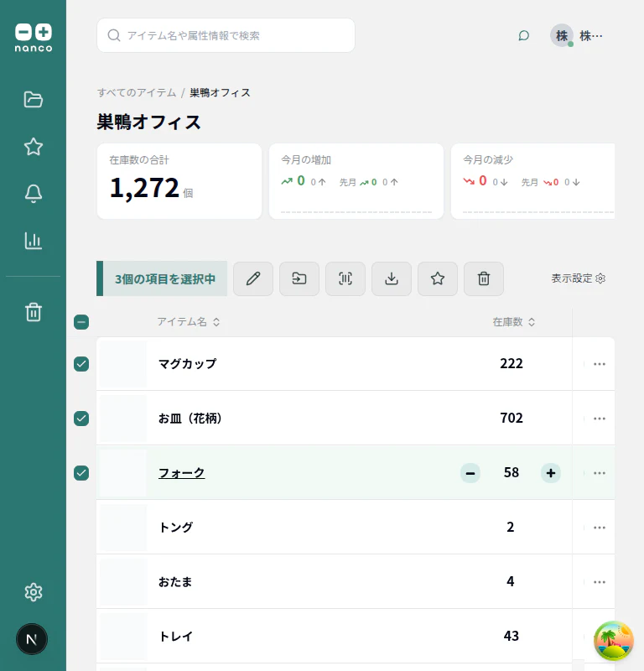Sort by アイテム名 column

click(189, 322)
